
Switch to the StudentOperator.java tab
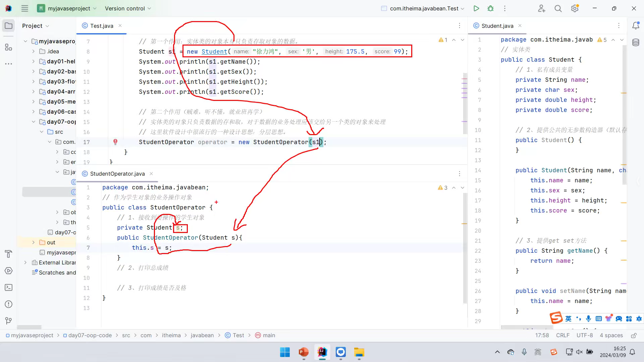[117, 174]
